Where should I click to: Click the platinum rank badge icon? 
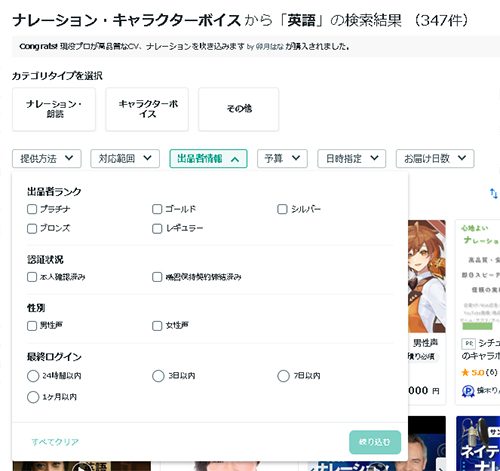coord(468,391)
